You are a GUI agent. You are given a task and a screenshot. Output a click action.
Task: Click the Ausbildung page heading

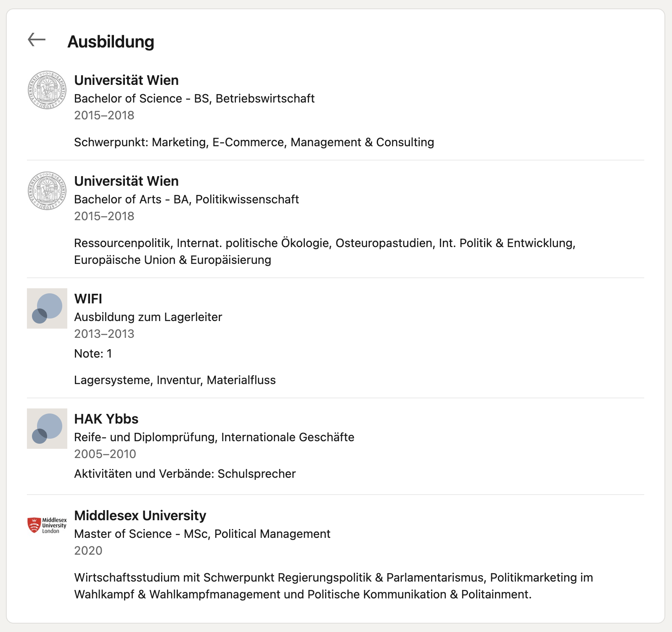(x=111, y=42)
